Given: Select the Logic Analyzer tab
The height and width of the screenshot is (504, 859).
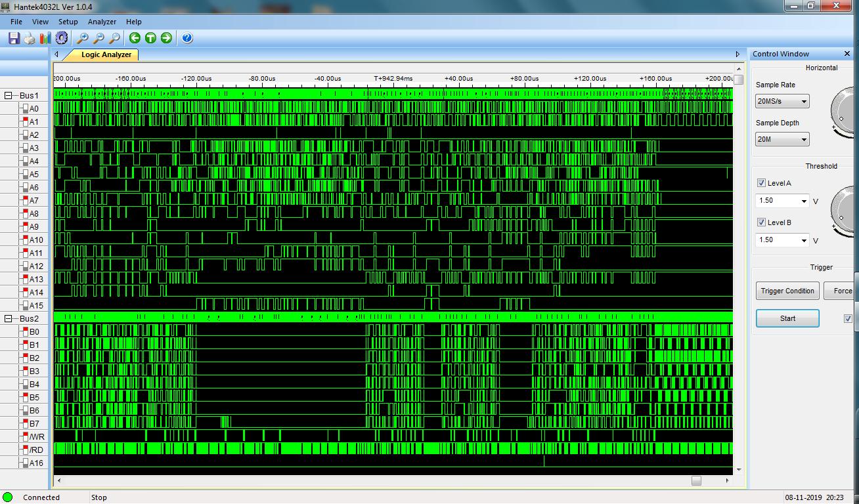Looking at the screenshot, I should 106,54.
